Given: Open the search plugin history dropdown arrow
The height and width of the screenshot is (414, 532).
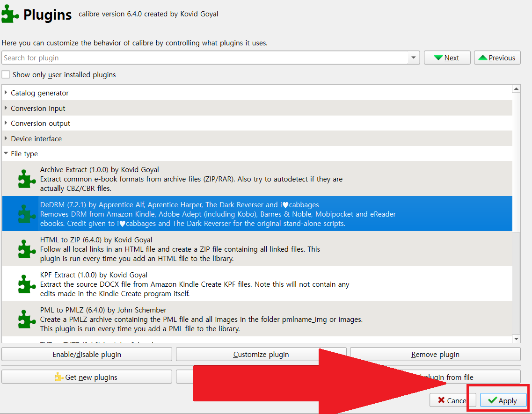Looking at the screenshot, I should (414, 58).
